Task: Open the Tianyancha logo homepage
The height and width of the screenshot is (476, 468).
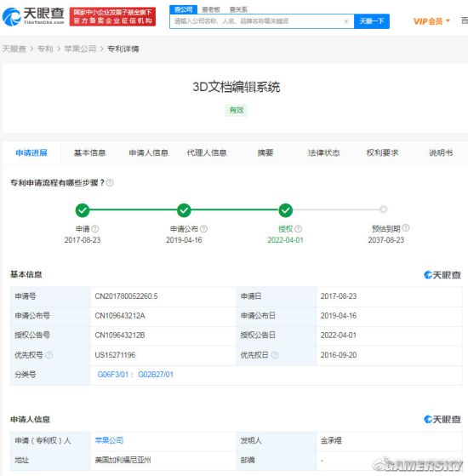Action: click(x=33, y=16)
